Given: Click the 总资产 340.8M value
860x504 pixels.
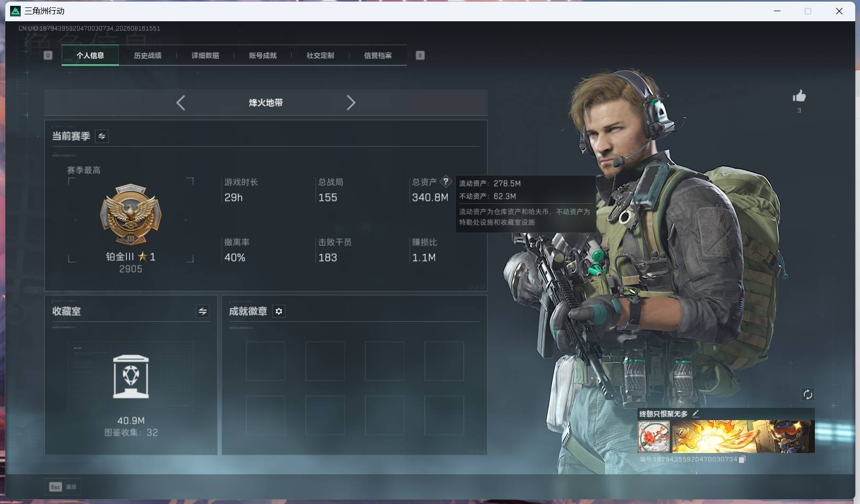Looking at the screenshot, I should [x=430, y=198].
